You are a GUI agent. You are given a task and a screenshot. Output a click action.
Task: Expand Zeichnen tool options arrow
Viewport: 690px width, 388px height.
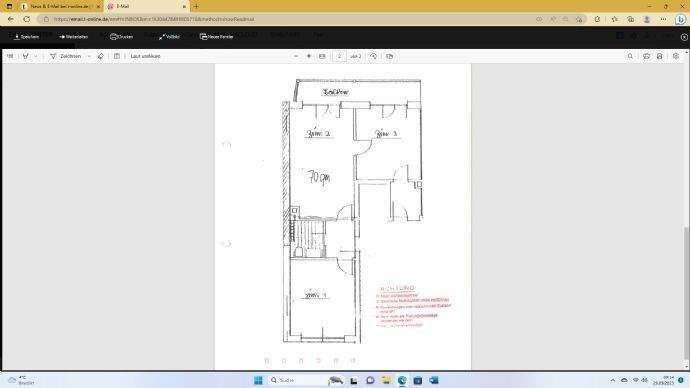[x=89, y=56]
